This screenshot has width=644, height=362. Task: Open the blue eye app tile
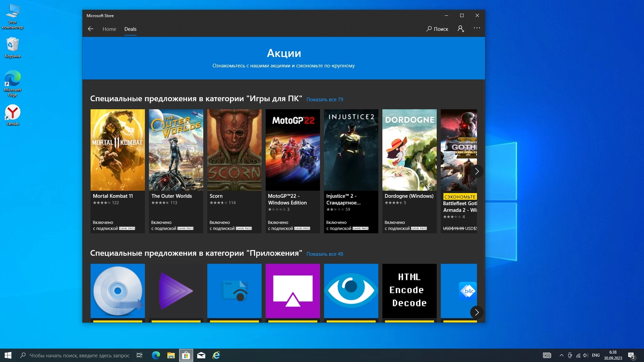click(351, 291)
